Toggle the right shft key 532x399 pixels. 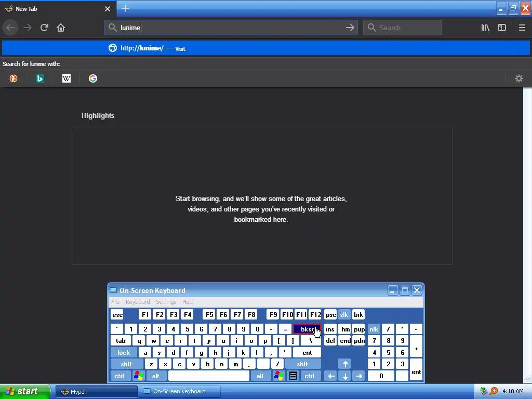[x=302, y=364]
